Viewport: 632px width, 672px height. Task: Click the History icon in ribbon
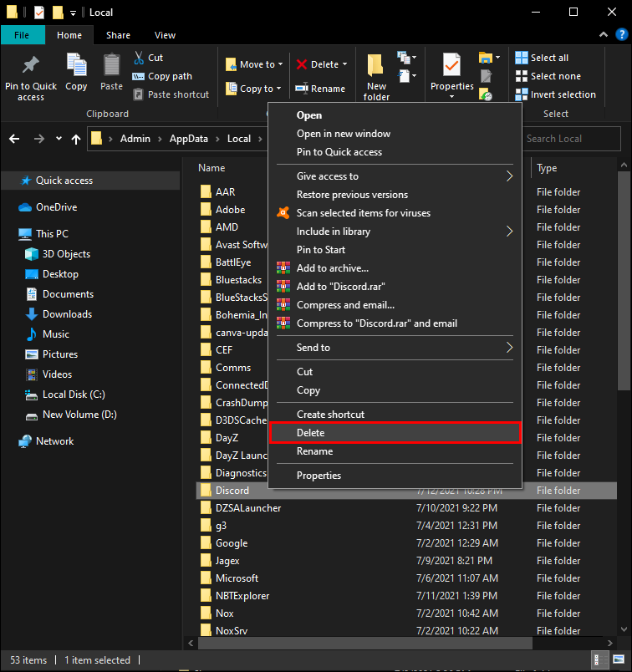click(x=486, y=94)
